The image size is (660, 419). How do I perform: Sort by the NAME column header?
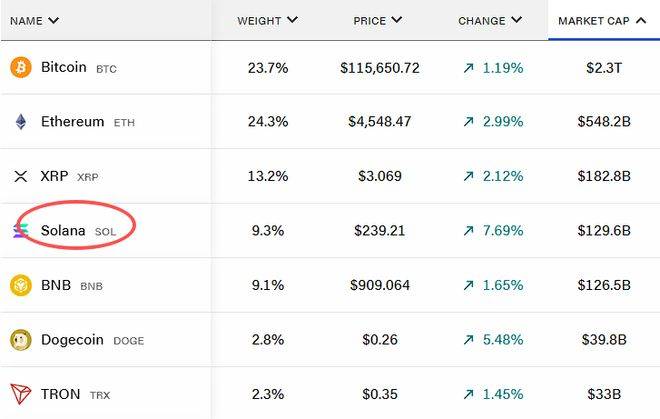coord(34,20)
